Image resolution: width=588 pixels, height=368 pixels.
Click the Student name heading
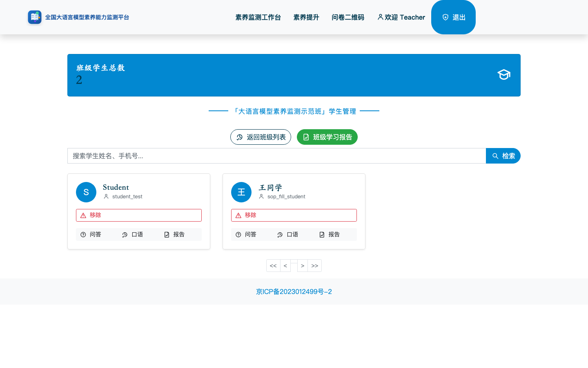pos(116,187)
